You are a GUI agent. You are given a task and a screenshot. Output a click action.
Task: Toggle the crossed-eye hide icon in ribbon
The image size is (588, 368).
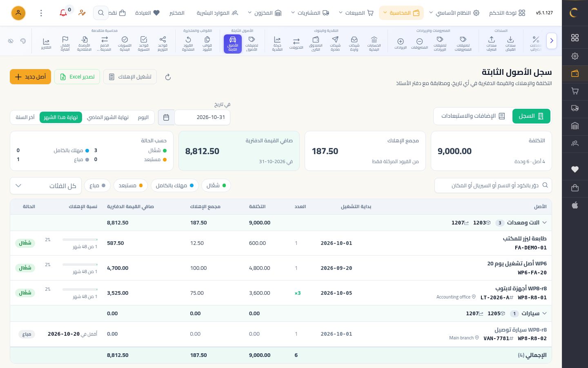[11, 41]
